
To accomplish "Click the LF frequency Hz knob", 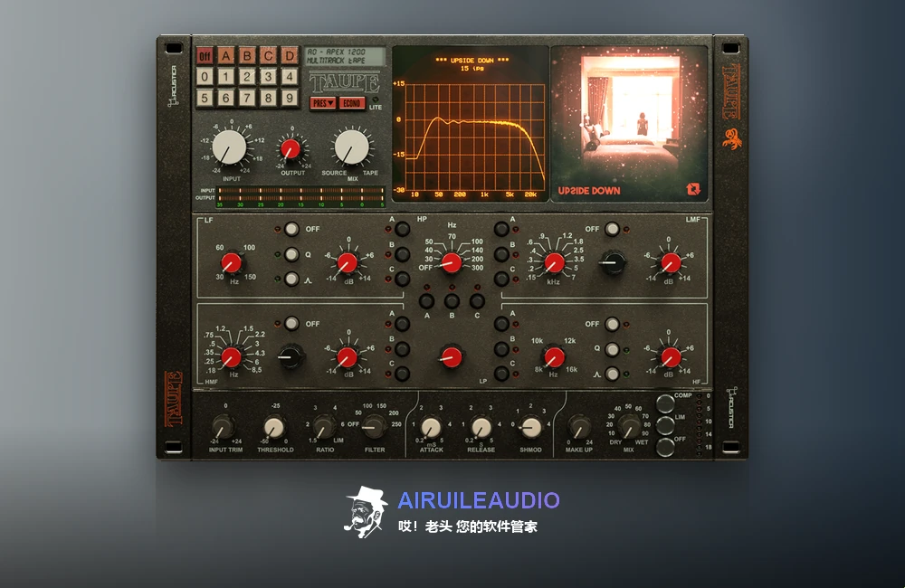I will point(232,262).
